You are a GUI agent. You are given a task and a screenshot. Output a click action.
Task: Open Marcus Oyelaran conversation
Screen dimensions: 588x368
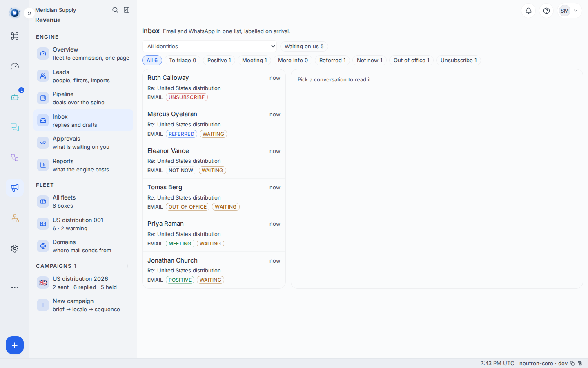(214, 124)
